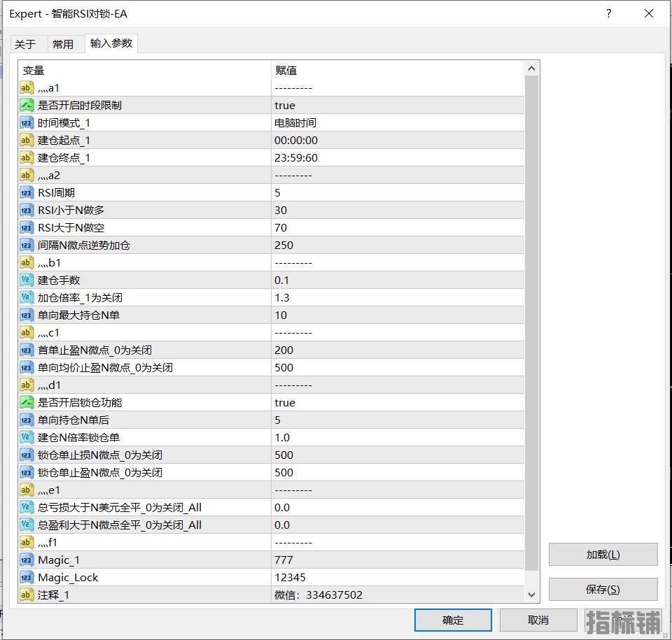Click the integer icon beside RSI大于N做空

[x=27, y=228]
